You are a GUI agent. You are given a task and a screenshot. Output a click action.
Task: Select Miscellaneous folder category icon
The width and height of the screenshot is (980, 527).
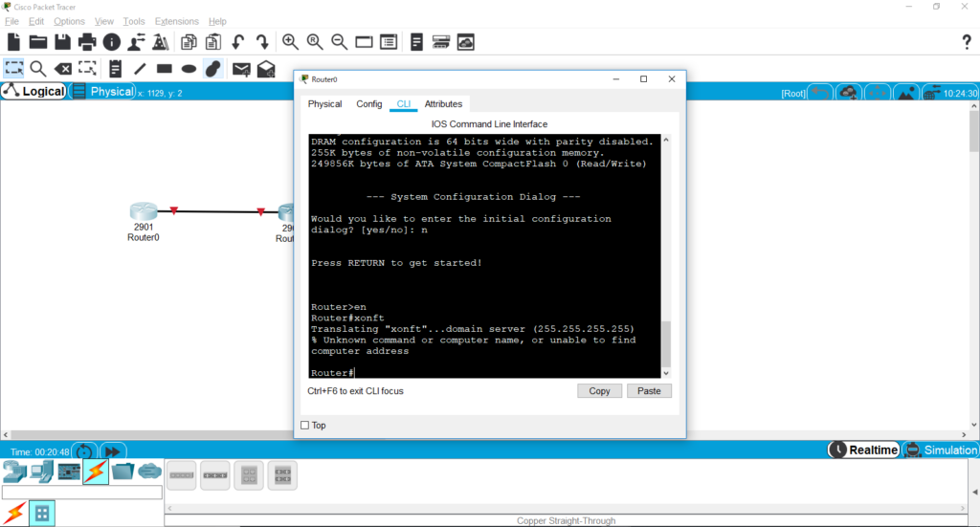pos(123,472)
